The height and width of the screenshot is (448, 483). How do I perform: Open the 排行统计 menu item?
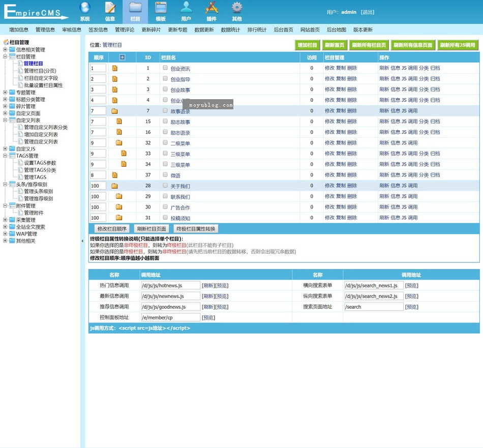257,29
